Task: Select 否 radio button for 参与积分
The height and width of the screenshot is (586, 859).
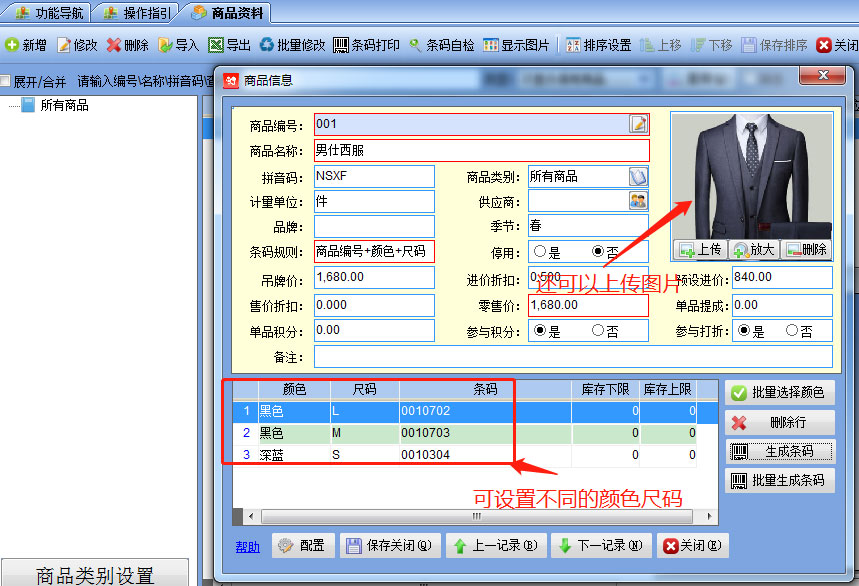Action: tap(598, 331)
